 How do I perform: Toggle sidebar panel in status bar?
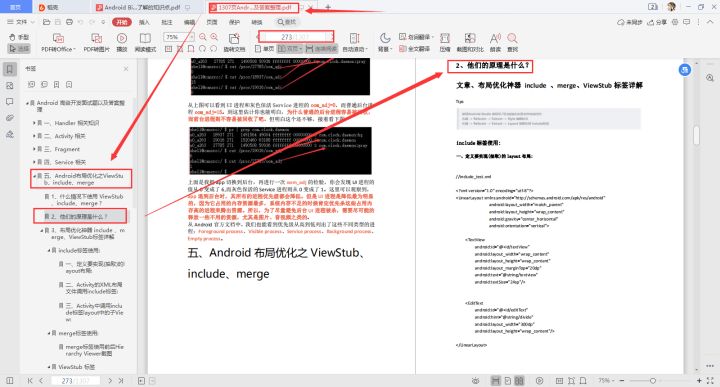[10, 381]
